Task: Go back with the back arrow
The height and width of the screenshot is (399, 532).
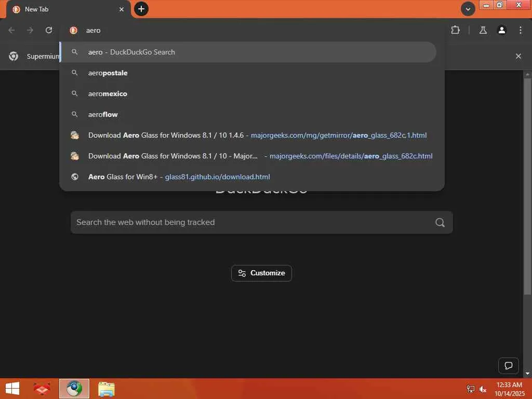Action: click(x=11, y=30)
